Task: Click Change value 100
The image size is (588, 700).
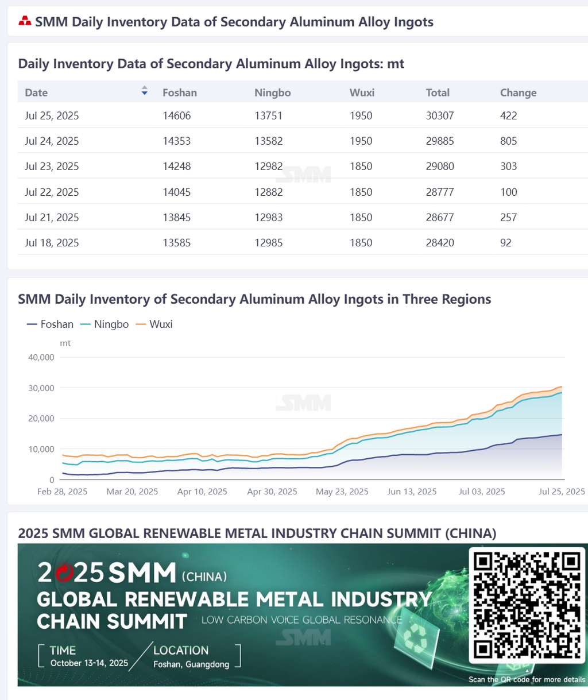Action: click(x=509, y=192)
